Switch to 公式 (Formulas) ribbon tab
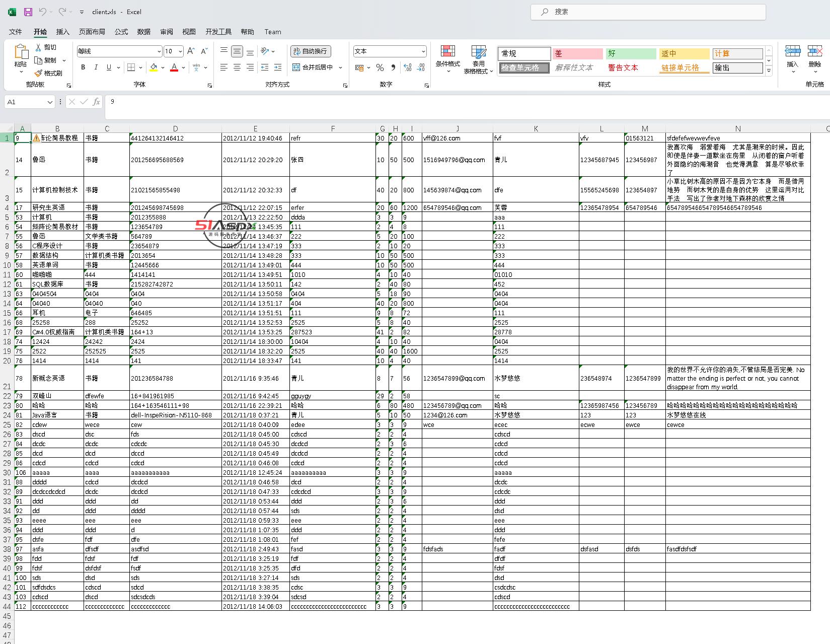 (x=121, y=32)
